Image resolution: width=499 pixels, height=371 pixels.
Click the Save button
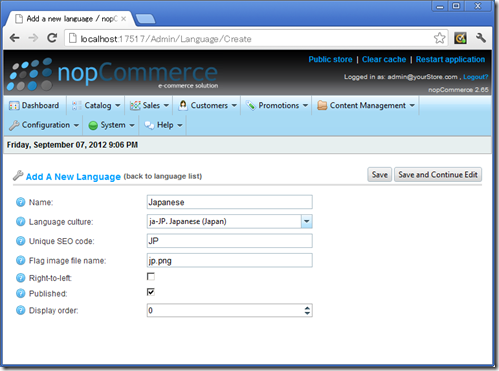point(380,175)
